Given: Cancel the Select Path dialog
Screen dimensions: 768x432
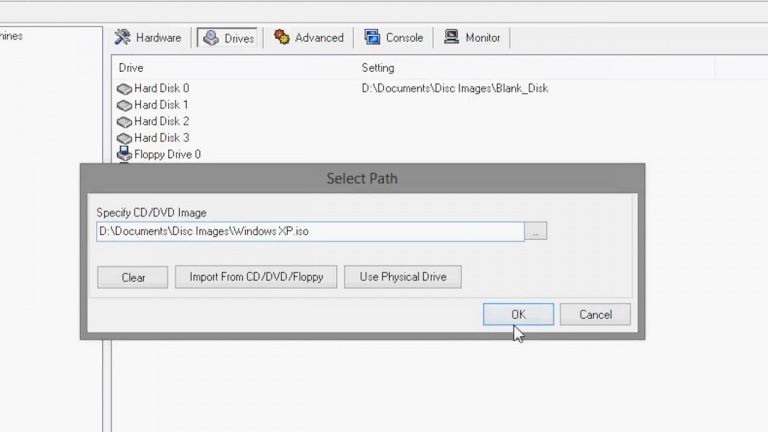Looking at the screenshot, I should tap(595, 314).
